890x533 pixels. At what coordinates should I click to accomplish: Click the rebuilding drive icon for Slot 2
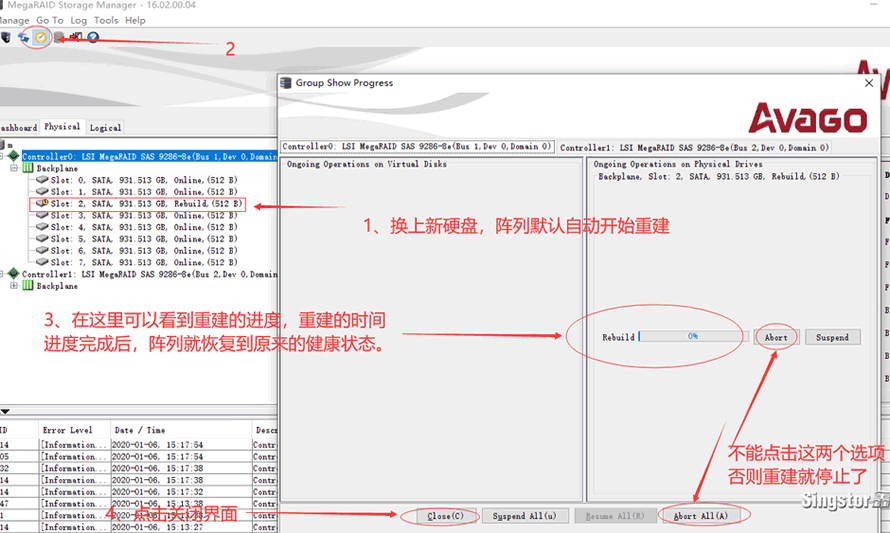pyautogui.click(x=42, y=203)
